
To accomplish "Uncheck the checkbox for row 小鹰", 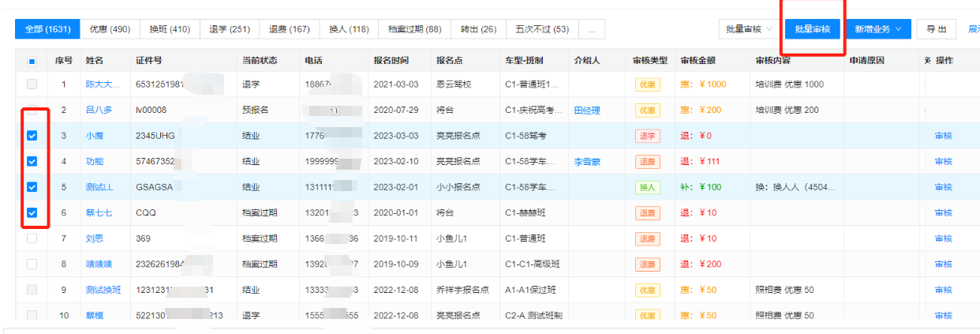I will (x=32, y=136).
